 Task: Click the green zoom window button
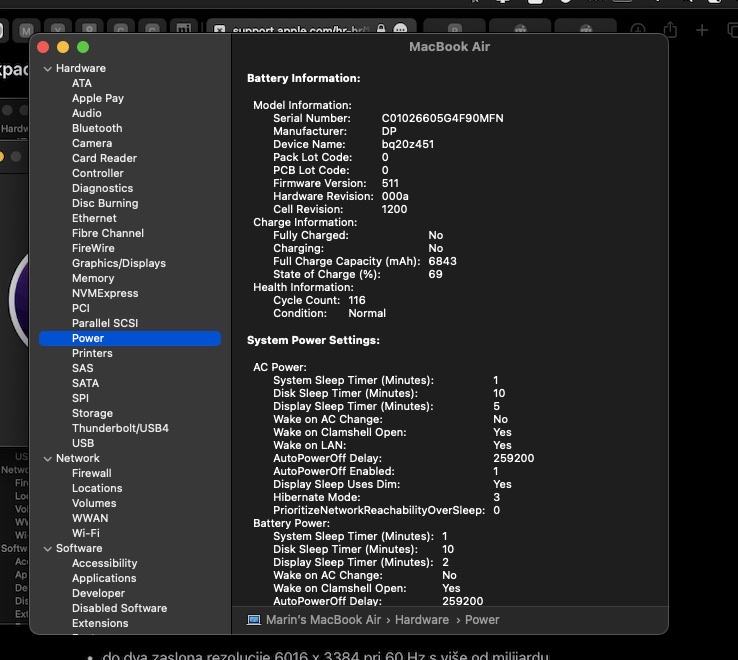(83, 47)
